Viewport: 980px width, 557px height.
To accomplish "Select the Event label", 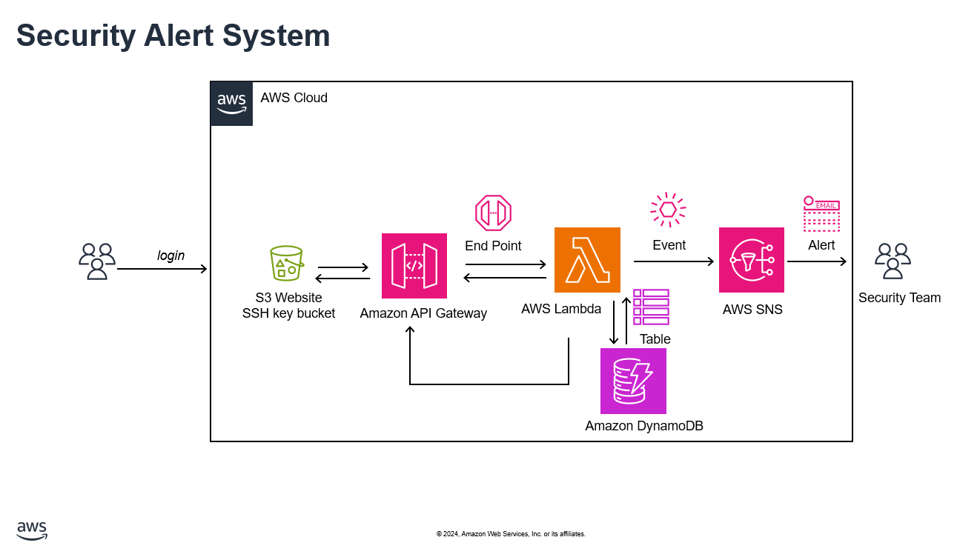I will pos(669,245).
